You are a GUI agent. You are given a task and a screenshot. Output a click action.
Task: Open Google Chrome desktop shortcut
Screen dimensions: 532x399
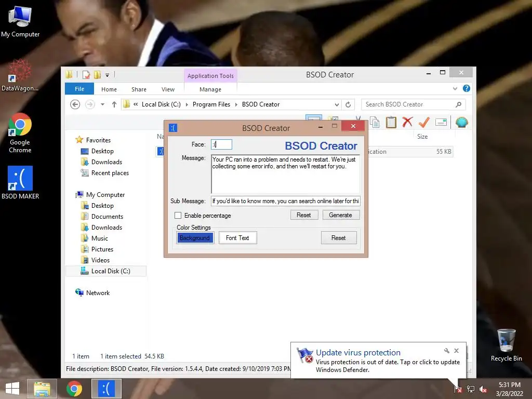20,133
